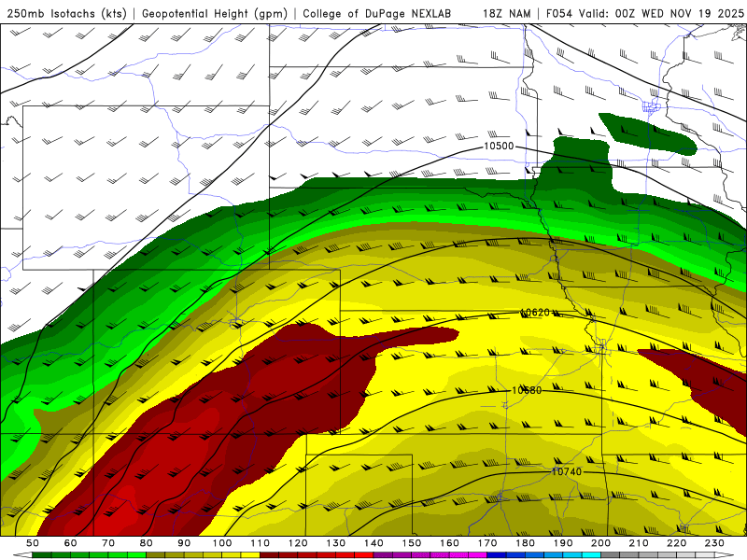Click the 190 value on the color scale

[x=563, y=543]
